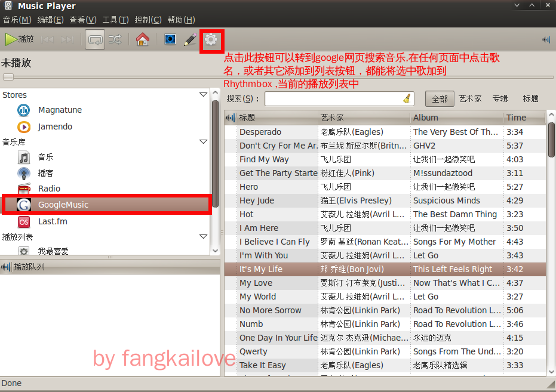Image resolution: width=556 pixels, height=392 pixels.
Task: Open the Radio source
Action: [39, 189]
